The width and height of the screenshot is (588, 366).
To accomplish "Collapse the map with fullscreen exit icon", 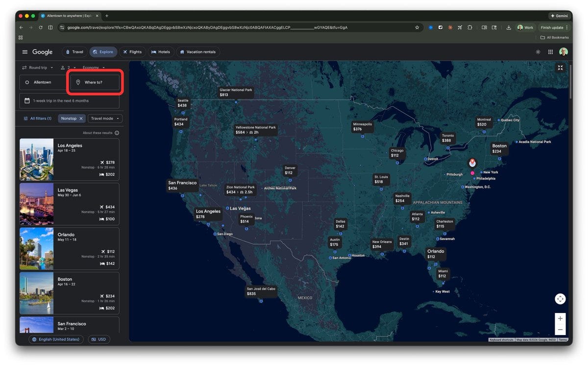I will pos(561,68).
